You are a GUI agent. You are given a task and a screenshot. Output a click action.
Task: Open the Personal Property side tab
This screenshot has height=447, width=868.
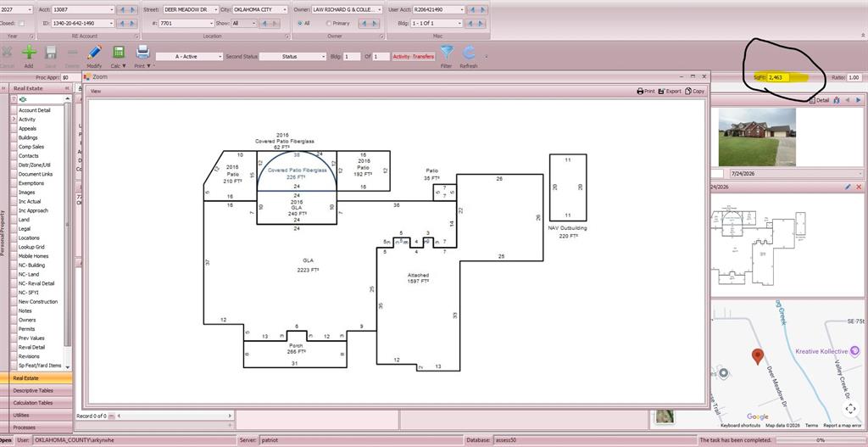(3, 232)
